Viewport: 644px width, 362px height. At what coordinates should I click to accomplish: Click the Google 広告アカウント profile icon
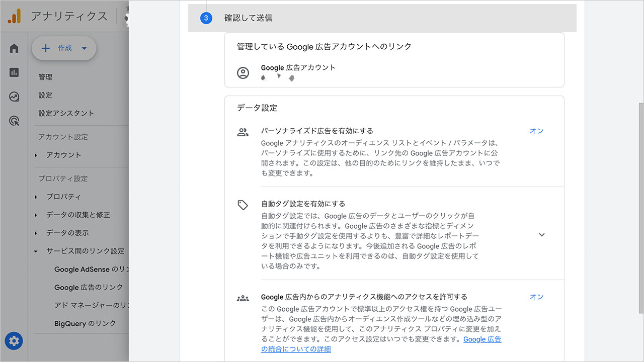click(243, 72)
